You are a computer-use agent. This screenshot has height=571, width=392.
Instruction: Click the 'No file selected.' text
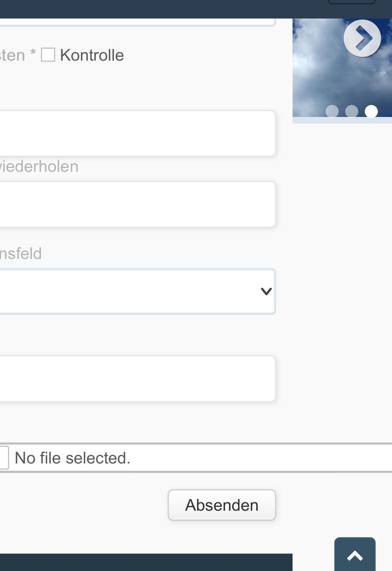[73, 458]
